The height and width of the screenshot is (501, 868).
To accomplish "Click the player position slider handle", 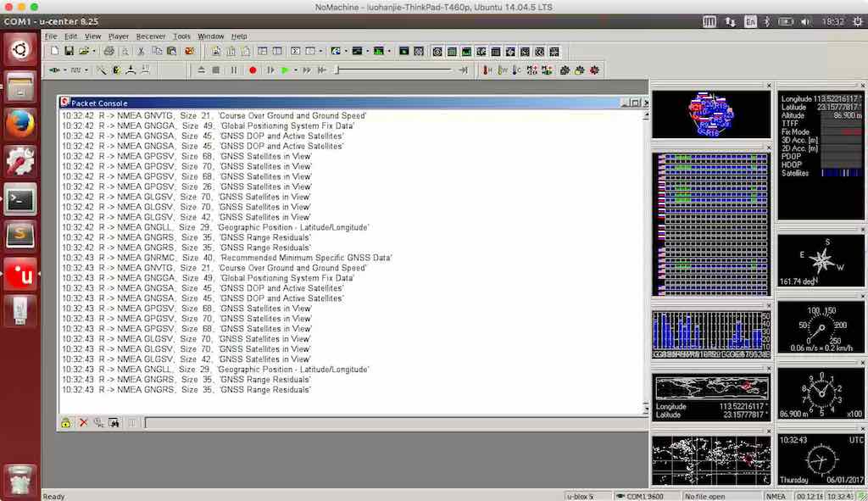I will click(337, 70).
